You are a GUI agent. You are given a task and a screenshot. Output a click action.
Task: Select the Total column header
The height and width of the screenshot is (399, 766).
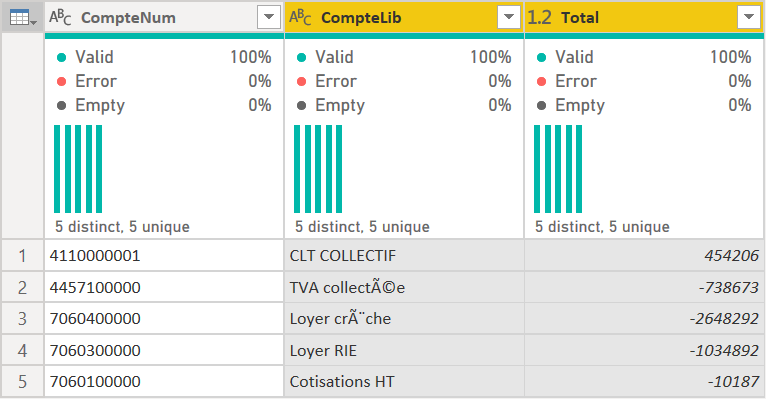(644, 18)
